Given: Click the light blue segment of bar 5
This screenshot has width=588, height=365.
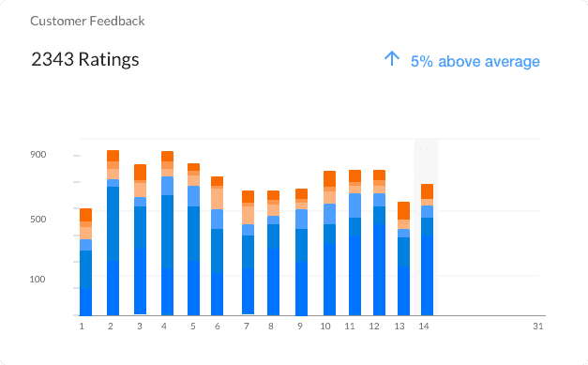Looking at the screenshot, I should (x=193, y=196).
